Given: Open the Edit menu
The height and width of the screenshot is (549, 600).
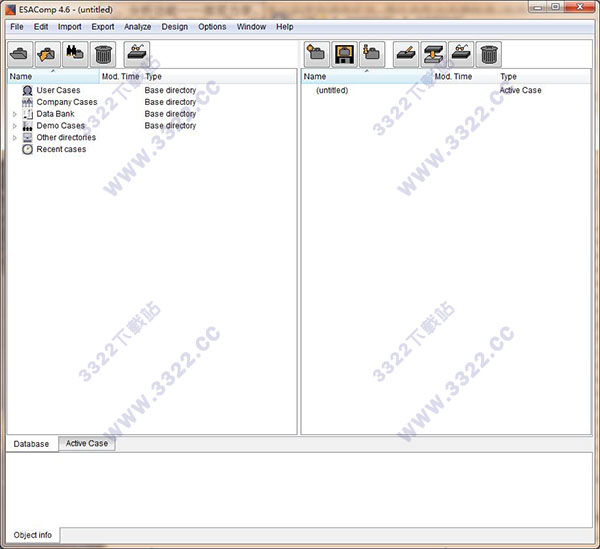Looking at the screenshot, I should (41, 27).
